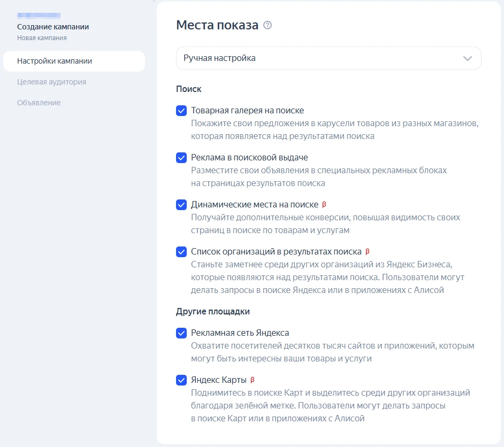The image size is (504, 447).
Task: Click the Создание кампании sidebar title
Action: 53,27
